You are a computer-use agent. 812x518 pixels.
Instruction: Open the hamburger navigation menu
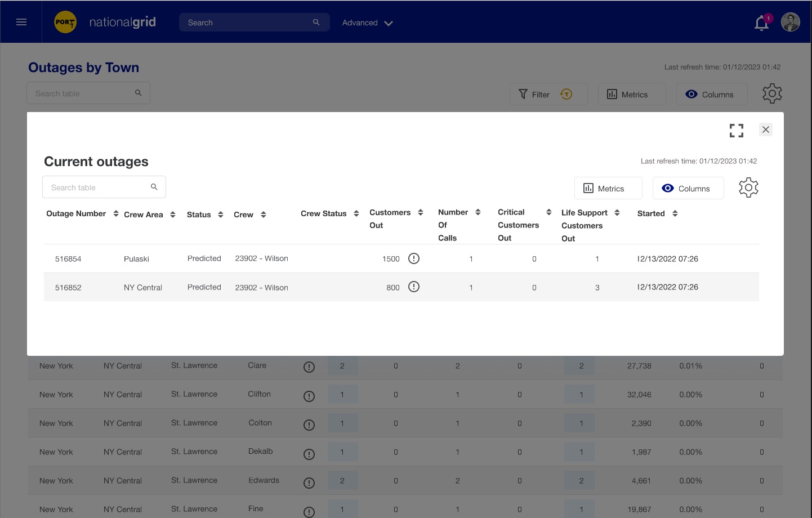click(x=21, y=22)
